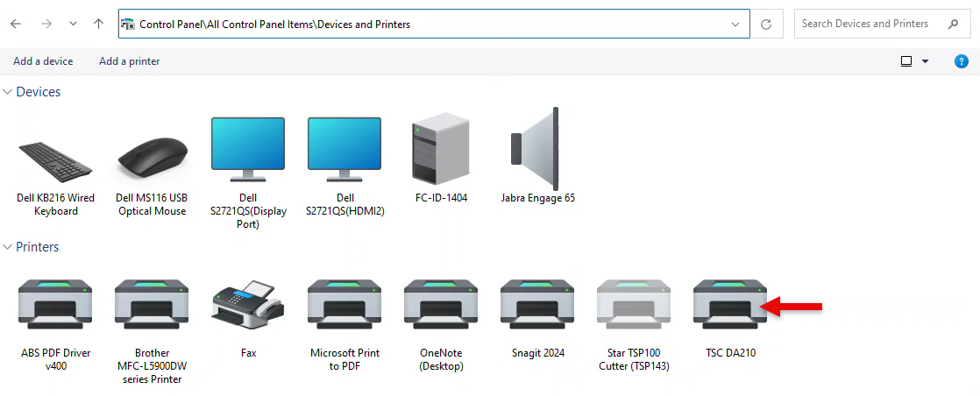Select the TSC DA210 printer icon
980x396 pixels.
coord(729,305)
